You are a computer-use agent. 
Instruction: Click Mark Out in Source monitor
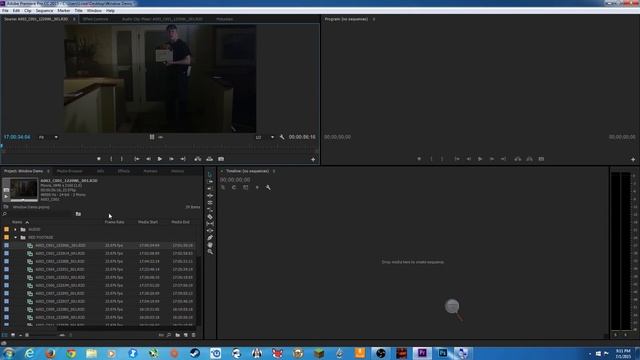tap(122, 159)
